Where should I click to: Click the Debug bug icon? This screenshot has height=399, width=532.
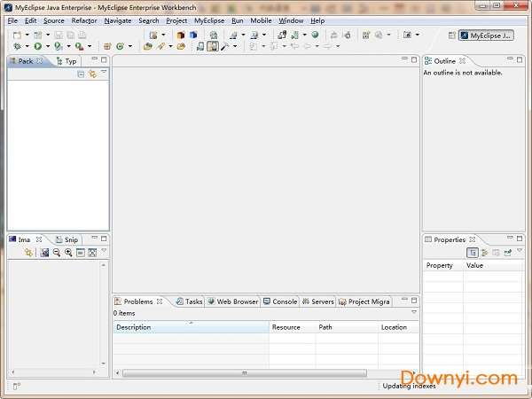pyautogui.click(x=17, y=46)
